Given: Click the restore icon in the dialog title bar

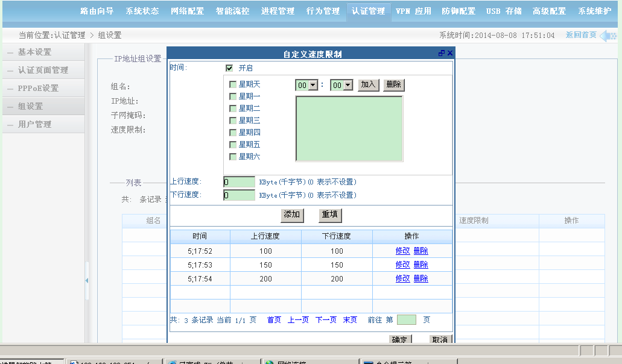Looking at the screenshot, I should click(x=442, y=54).
